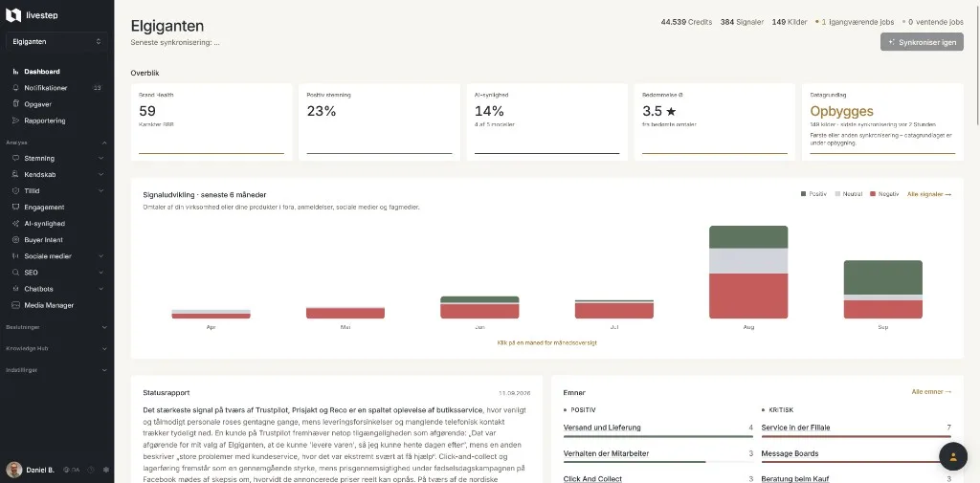Open the Datagrundlag Opbygges card
Screen dimensions: 980x483
(882, 121)
